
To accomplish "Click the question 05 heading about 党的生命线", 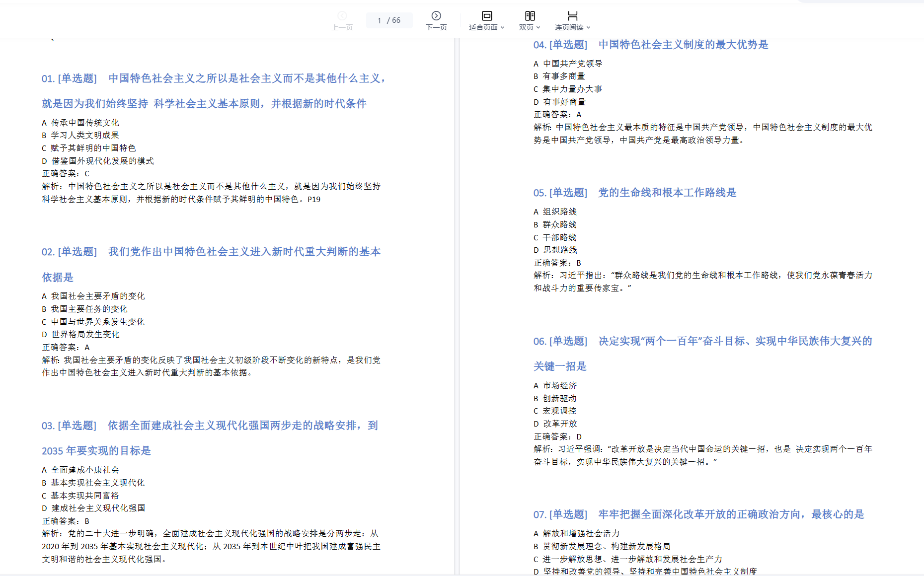I will point(635,193).
